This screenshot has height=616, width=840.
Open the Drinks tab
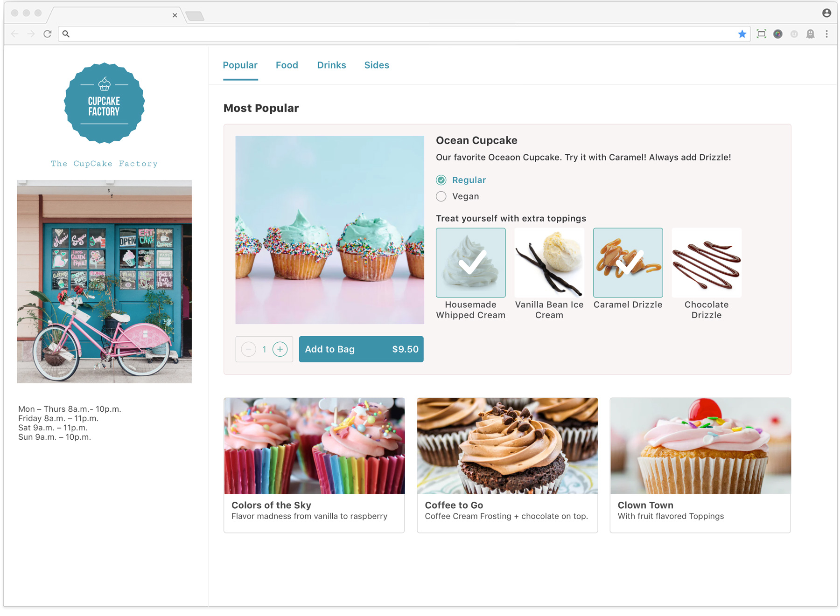pyautogui.click(x=331, y=65)
